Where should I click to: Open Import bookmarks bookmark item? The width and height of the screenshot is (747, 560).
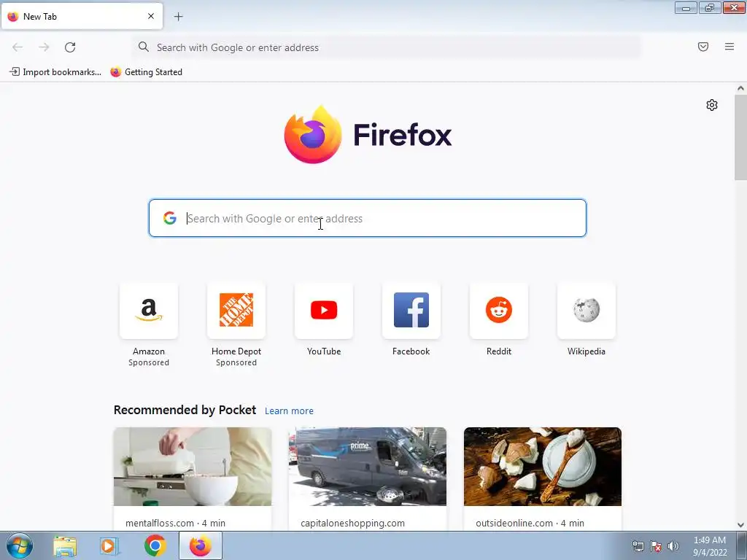55,72
